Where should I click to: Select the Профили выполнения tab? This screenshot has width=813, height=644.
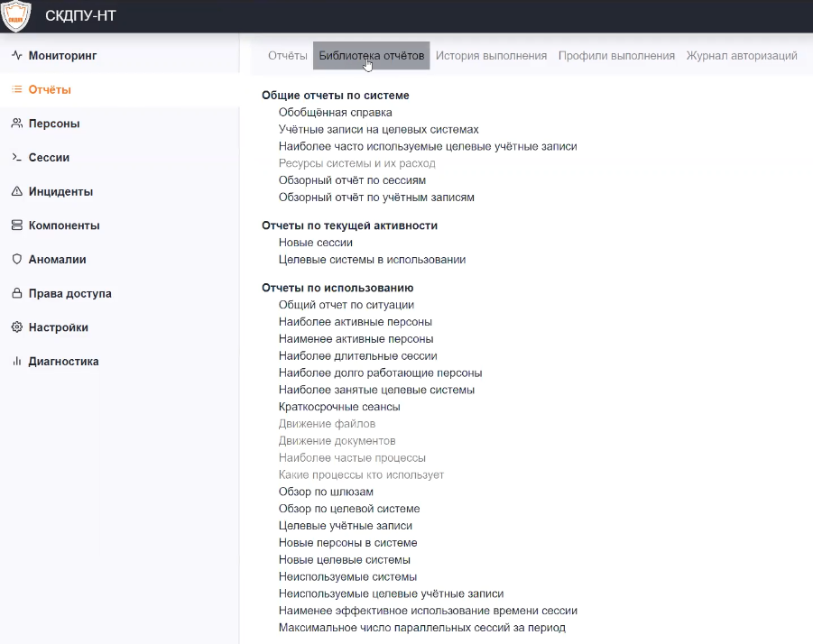(x=616, y=56)
